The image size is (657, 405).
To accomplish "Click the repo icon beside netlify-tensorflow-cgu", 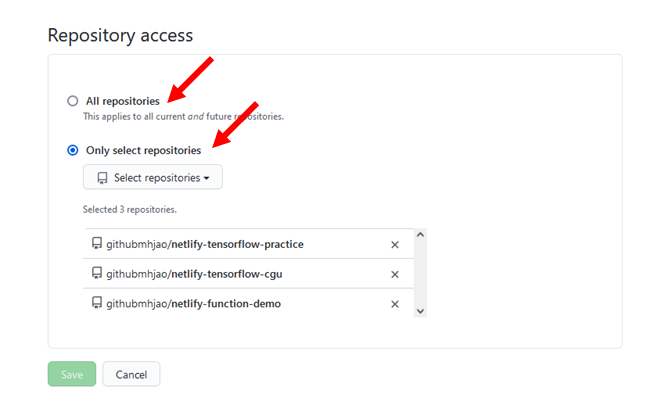I will pyautogui.click(x=97, y=274).
